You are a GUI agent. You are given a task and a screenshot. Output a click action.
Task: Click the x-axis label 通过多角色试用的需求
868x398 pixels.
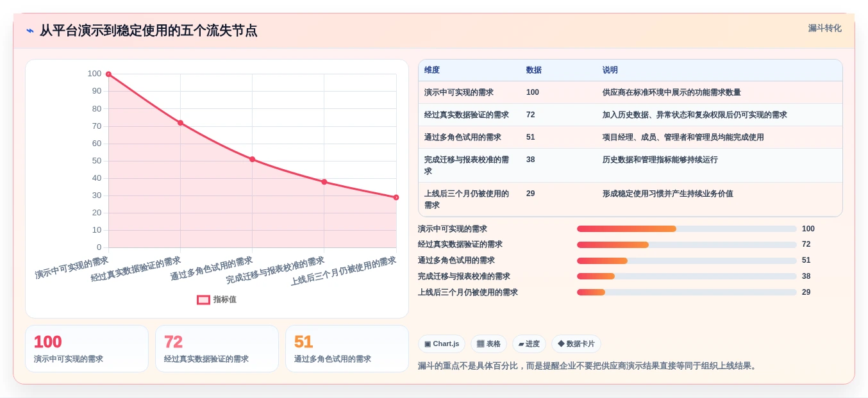pos(212,269)
